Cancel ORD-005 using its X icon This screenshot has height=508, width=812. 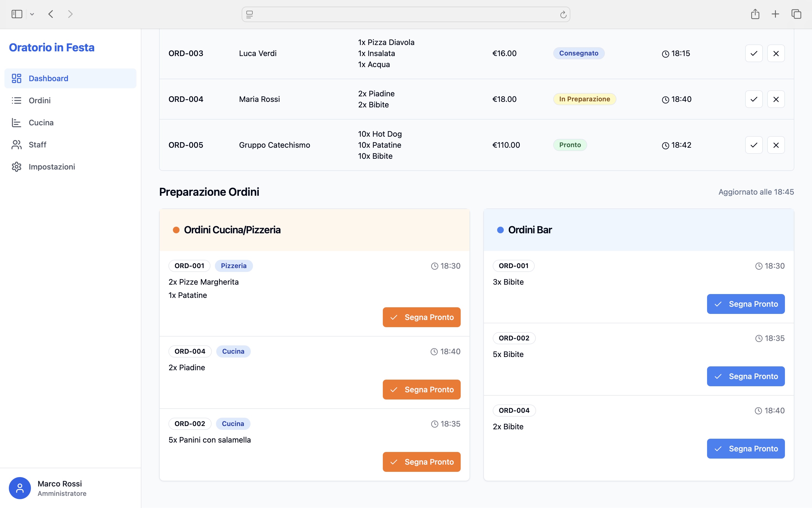[776, 145]
